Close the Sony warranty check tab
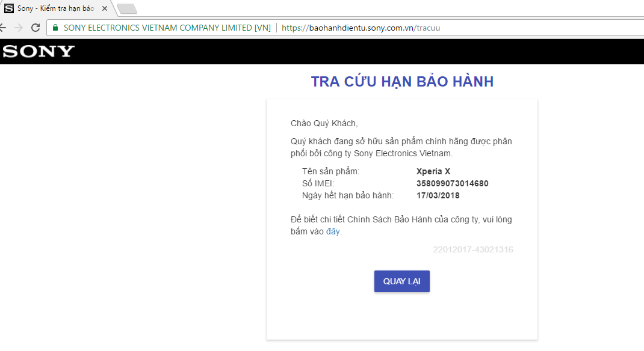The width and height of the screenshot is (644, 351). [x=105, y=8]
